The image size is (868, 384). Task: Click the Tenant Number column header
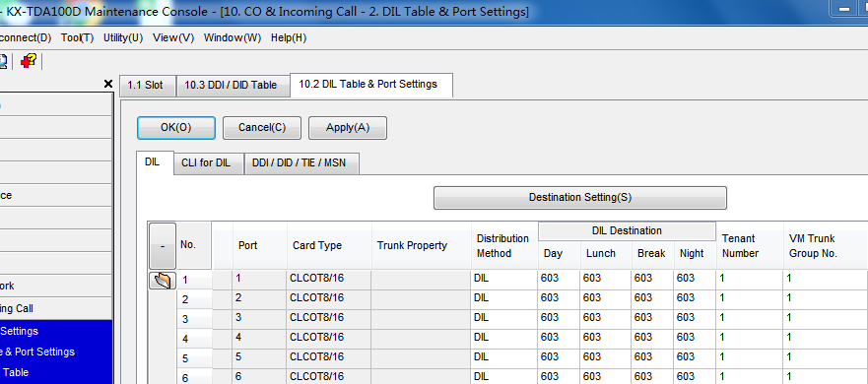click(750, 246)
